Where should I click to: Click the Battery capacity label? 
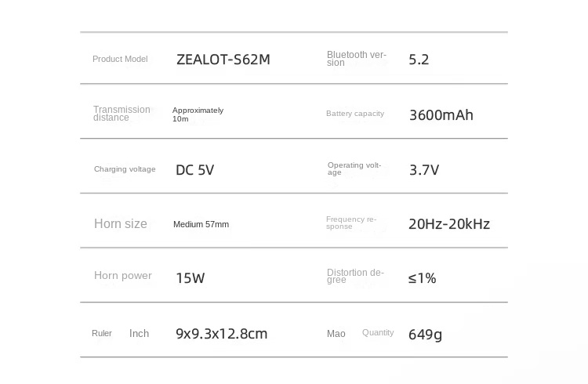(355, 114)
